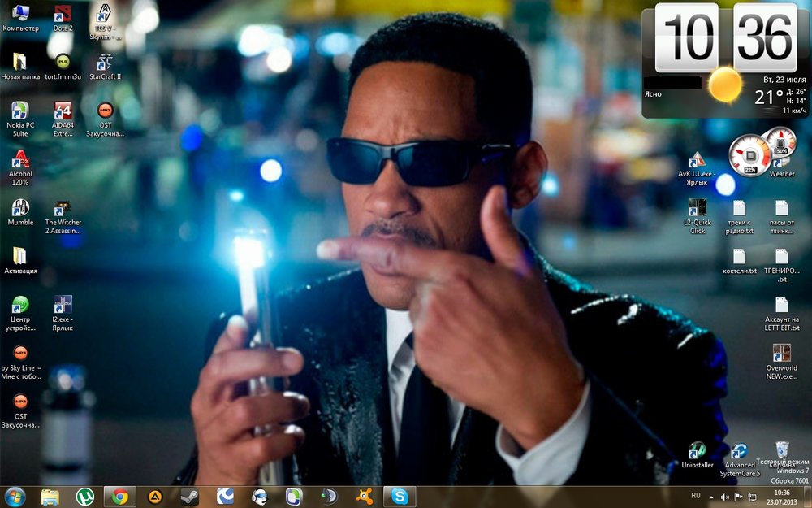
Task: Open the Windows Start menu
Action: [15, 496]
